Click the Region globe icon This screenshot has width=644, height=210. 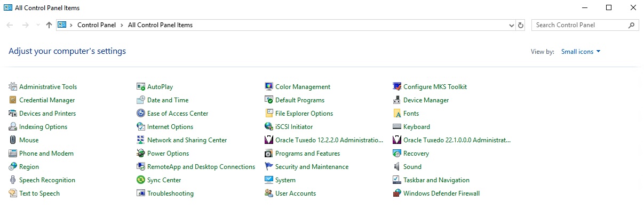click(x=13, y=167)
